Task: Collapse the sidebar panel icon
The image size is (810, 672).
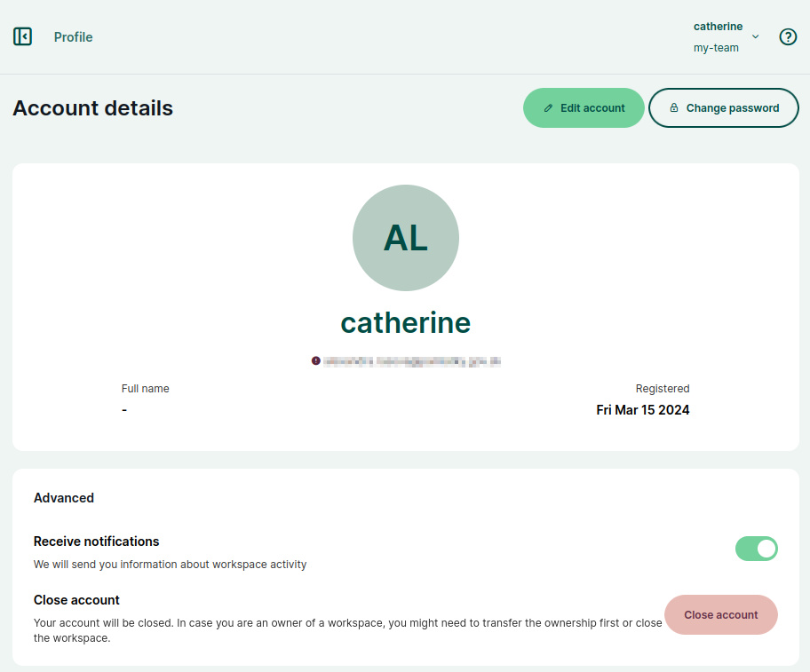Action: (22, 36)
